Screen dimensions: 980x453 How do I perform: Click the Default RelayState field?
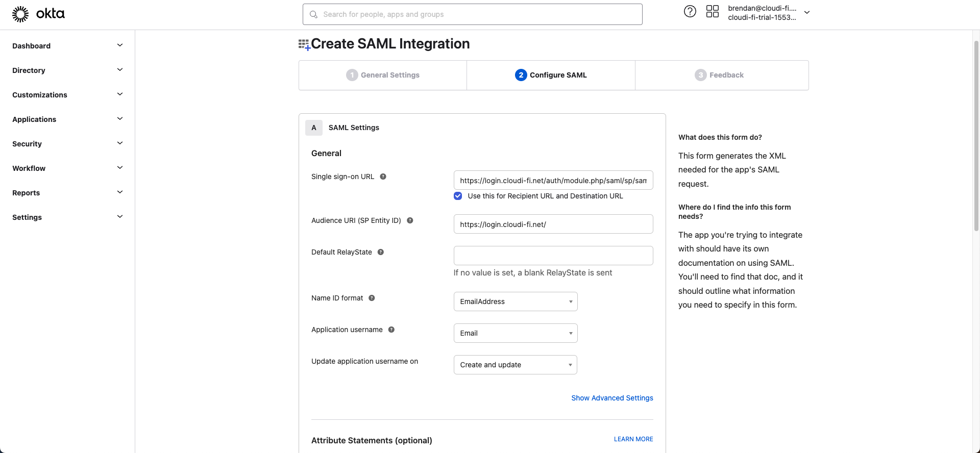pyautogui.click(x=553, y=256)
